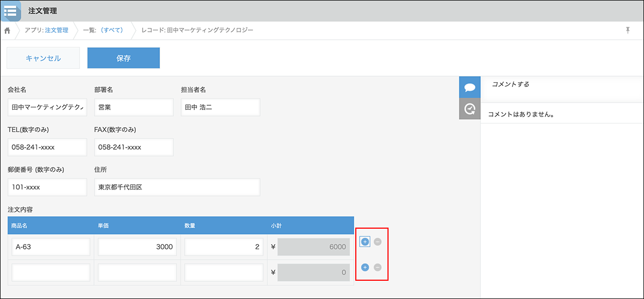Screen dimensions: 644x299
Task: Click the empty 商品名 cell in second row
Action: tap(51, 273)
